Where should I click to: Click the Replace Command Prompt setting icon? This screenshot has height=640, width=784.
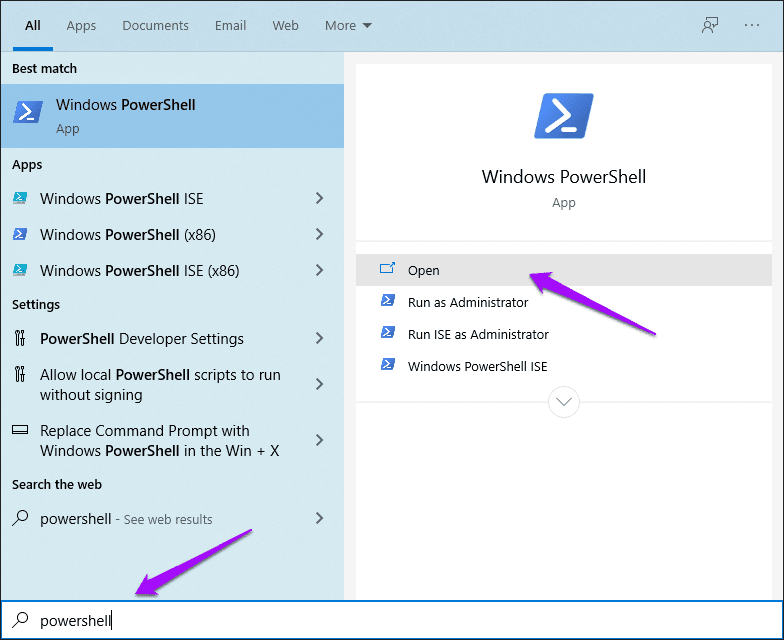[20, 431]
